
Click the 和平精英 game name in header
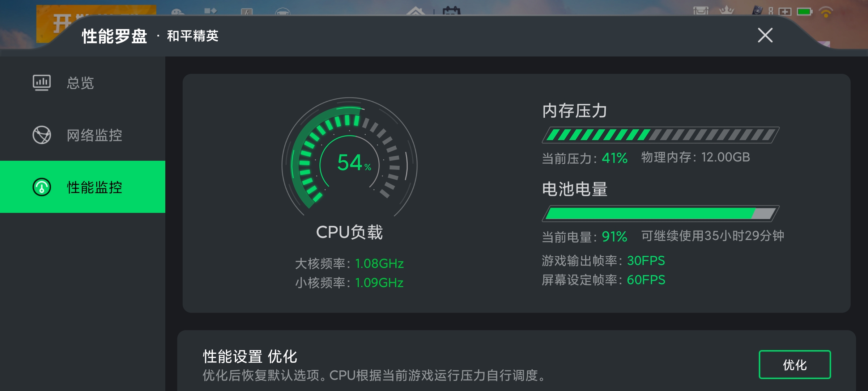(x=193, y=36)
